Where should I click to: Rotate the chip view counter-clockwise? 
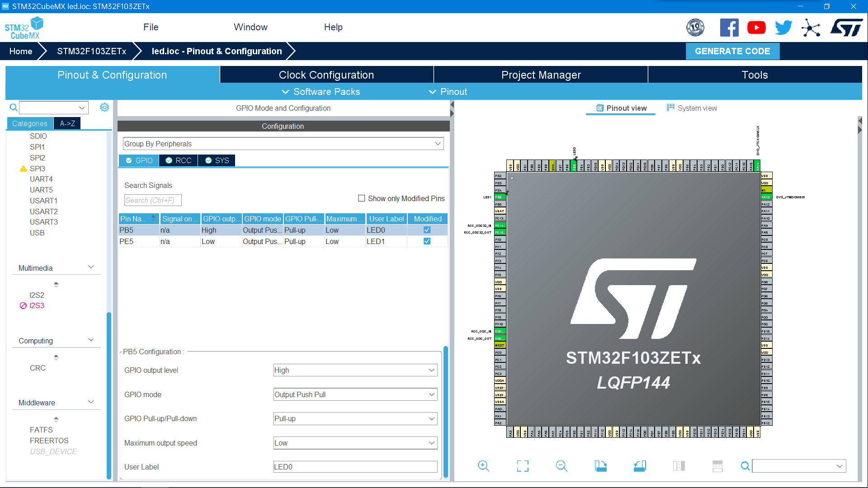(640, 466)
